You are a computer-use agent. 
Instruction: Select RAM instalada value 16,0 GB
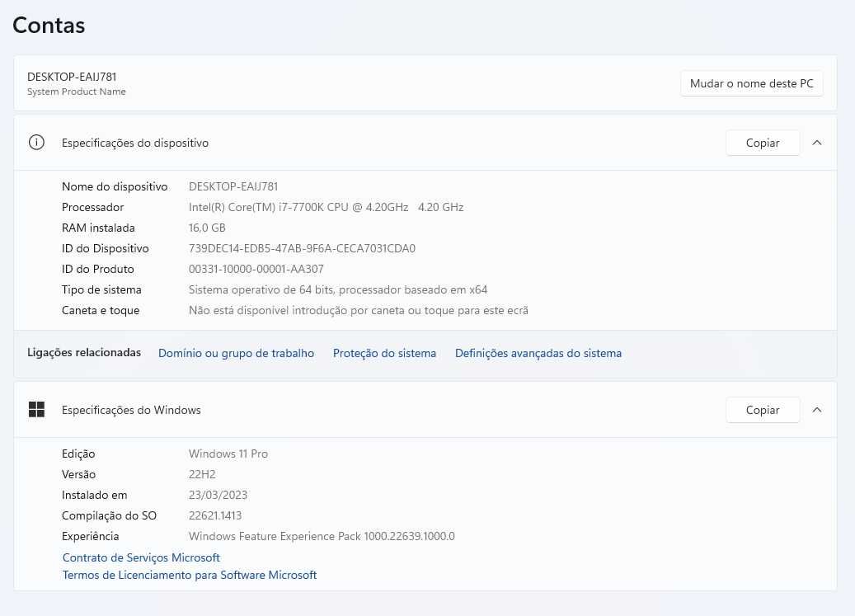(x=207, y=228)
